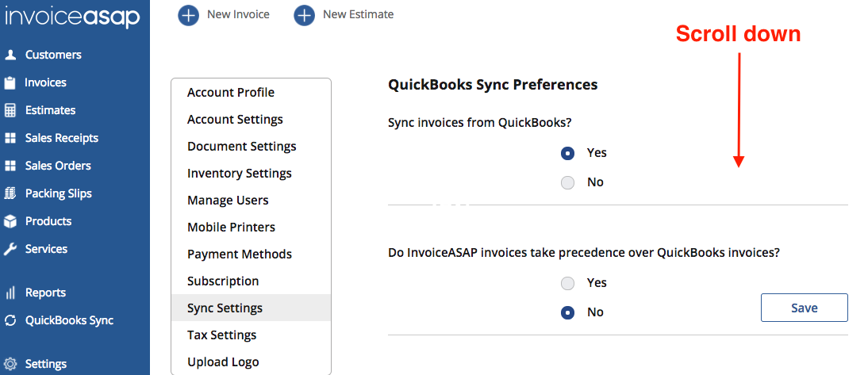
Task: Click the Packing Slips icon
Action: click(10, 193)
